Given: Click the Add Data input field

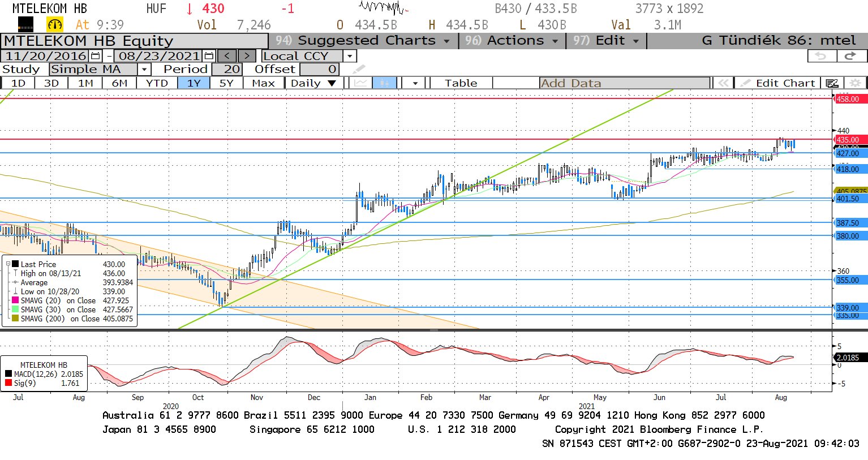Looking at the screenshot, I should click(x=625, y=83).
